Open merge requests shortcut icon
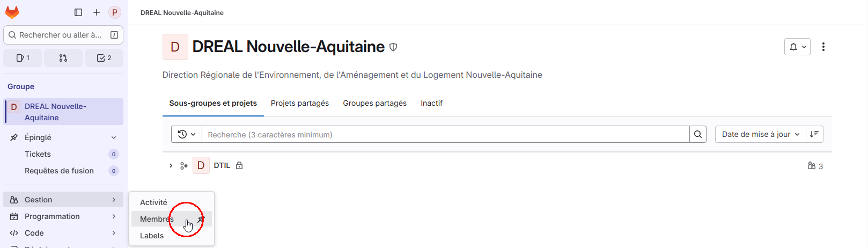 tap(63, 58)
